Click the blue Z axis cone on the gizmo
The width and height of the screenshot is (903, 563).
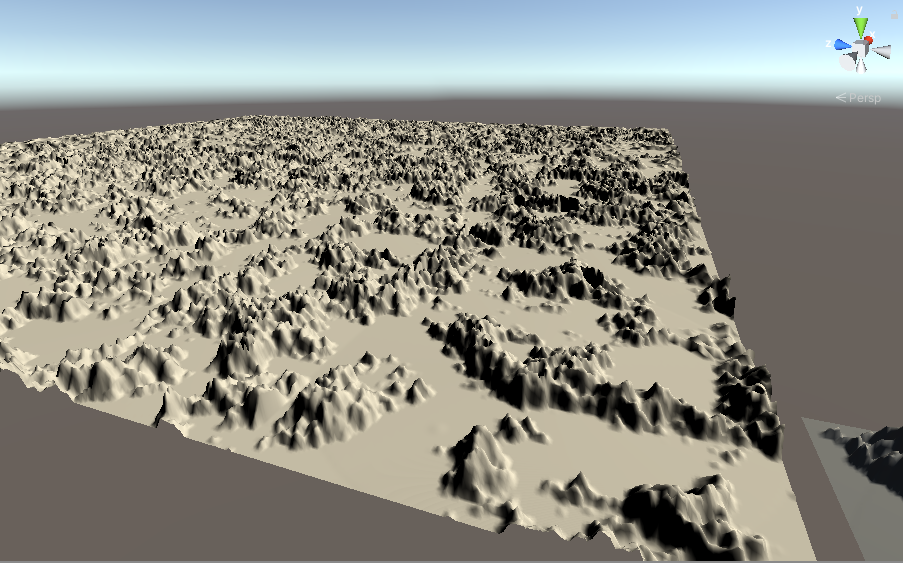pos(842,44)
